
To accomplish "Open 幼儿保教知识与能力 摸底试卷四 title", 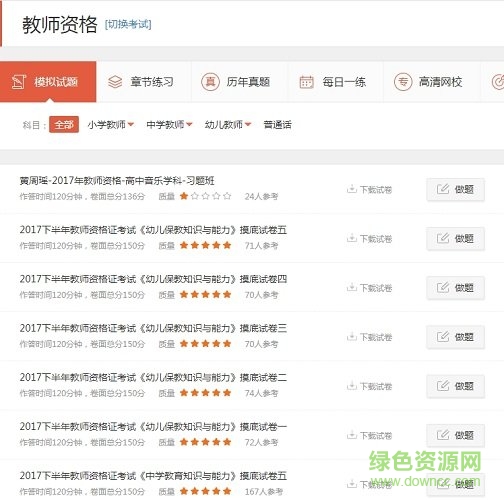I will click(x=153, y=279).
